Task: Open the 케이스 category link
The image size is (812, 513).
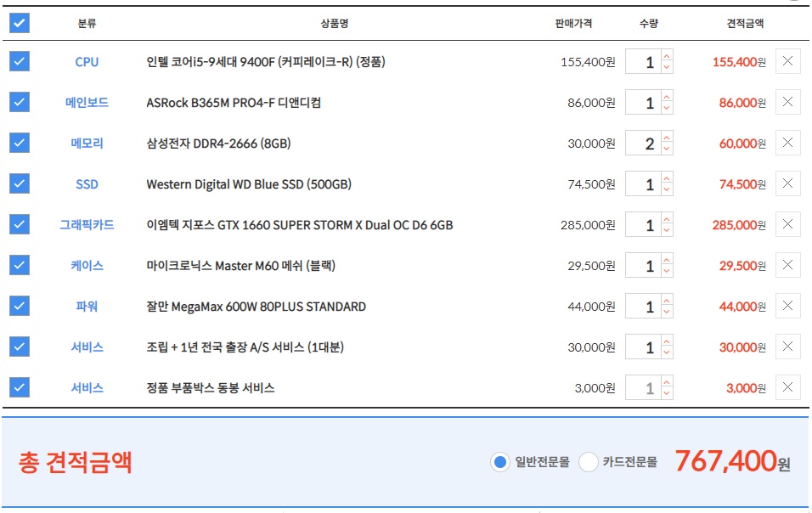Action: point(87,266)
